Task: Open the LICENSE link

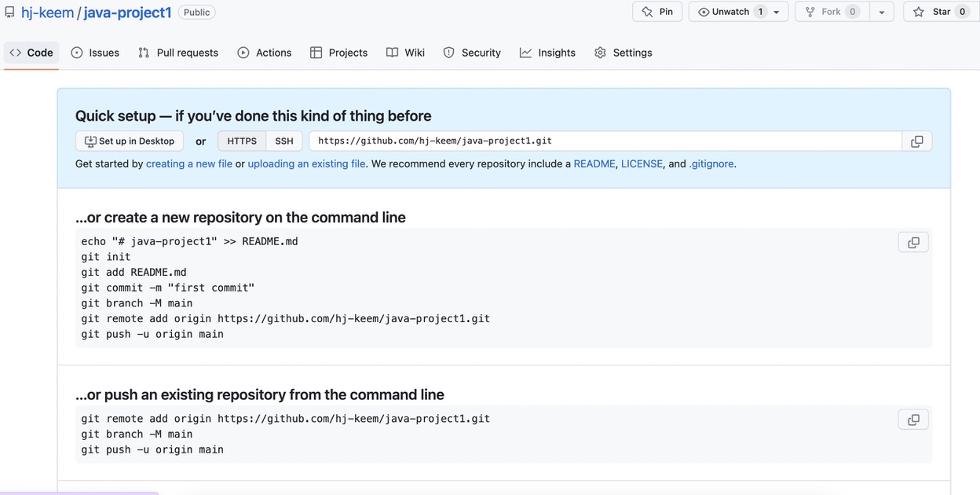Action: click(x=642, y=164)
